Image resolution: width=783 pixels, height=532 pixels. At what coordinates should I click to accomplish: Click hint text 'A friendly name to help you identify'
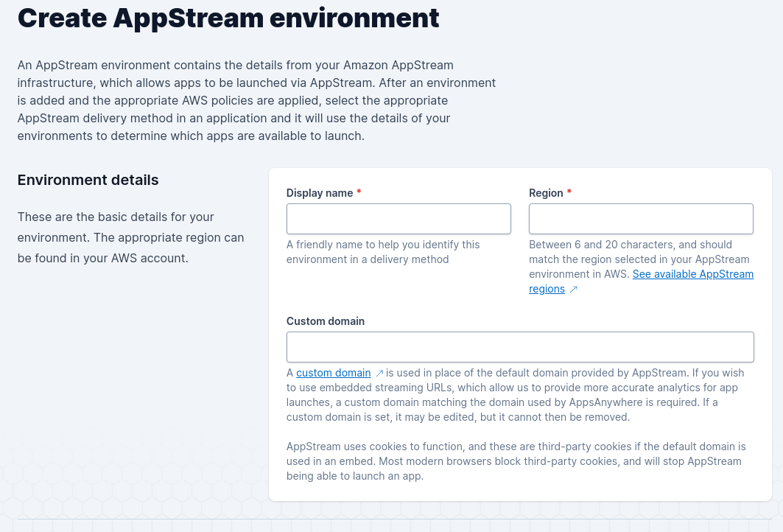pyautogui.click(x=383, y=252)
